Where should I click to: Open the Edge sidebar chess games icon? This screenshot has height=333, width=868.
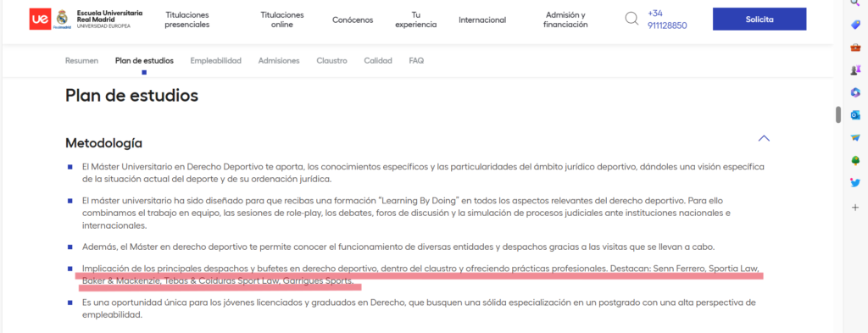[x=855, y=69]
